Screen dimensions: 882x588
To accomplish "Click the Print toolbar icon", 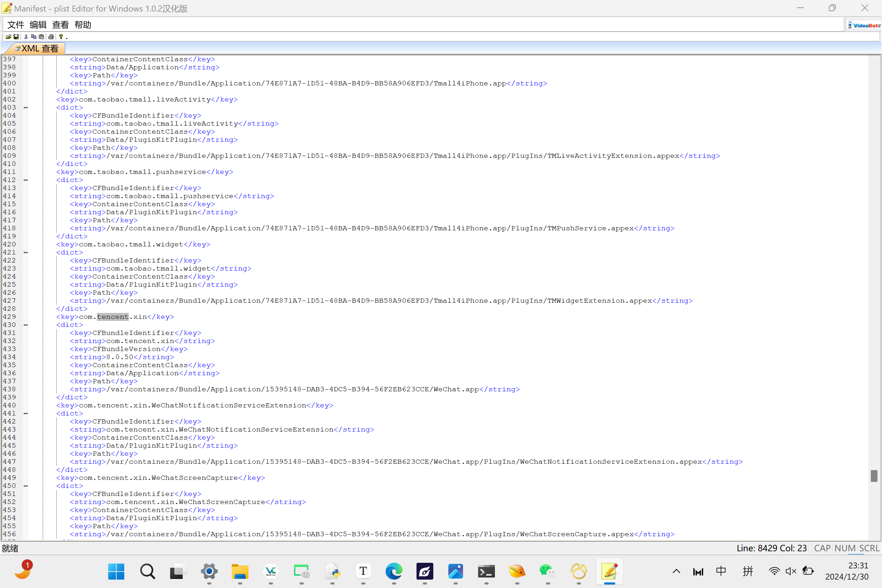I will [x=51, y=37].
